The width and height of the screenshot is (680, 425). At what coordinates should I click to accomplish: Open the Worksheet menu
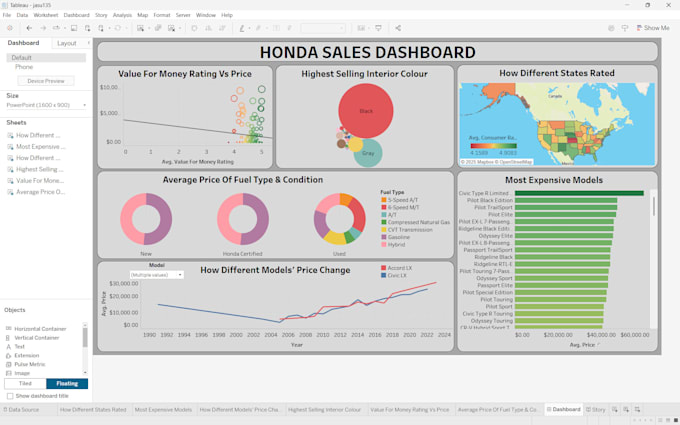46,15
